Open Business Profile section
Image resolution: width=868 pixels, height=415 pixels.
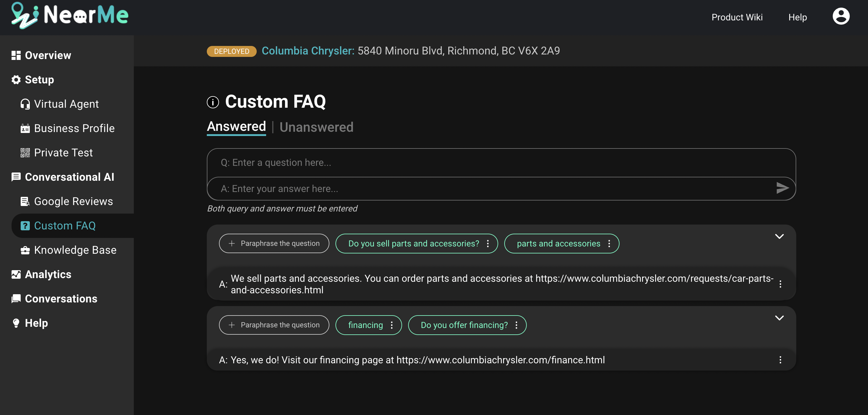[74, 128]
